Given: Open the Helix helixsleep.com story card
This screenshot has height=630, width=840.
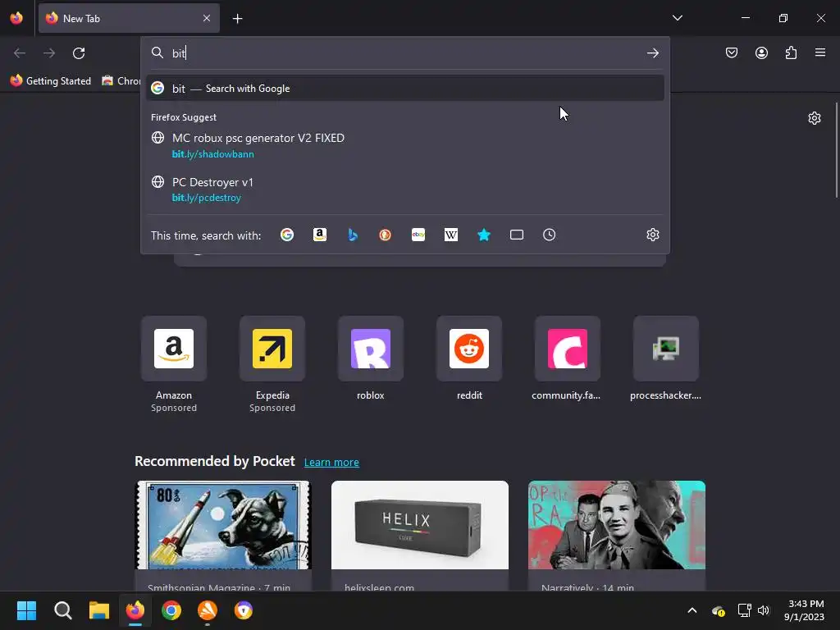Looking at the screenshot, I should tap(420, 536).
